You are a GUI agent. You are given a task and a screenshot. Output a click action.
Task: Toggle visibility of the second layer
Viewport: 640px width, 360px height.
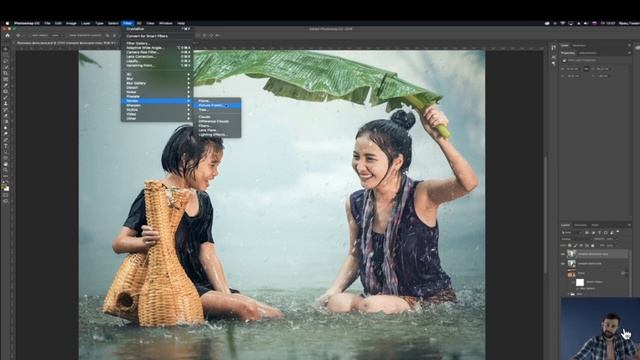(x=563, y=264)
